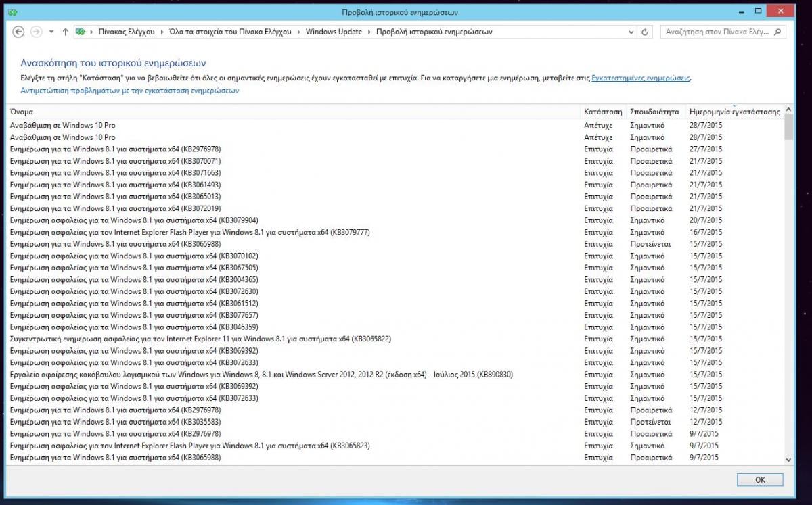Select the KB3070102 security update row

(396, 256)
